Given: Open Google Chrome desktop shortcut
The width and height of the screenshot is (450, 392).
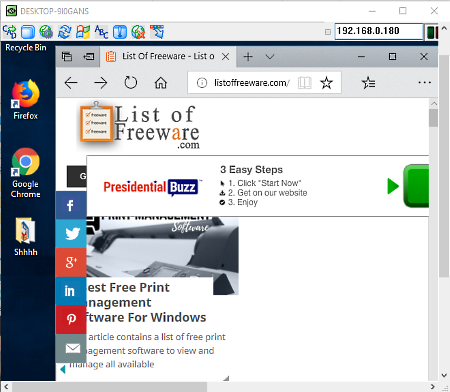Looking at the screenshot, I should (x=26, y=173).
